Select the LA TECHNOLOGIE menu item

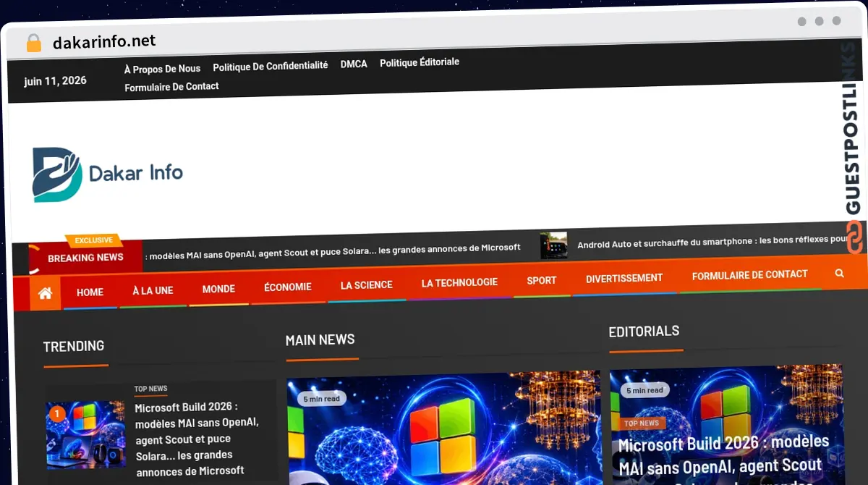459,282
